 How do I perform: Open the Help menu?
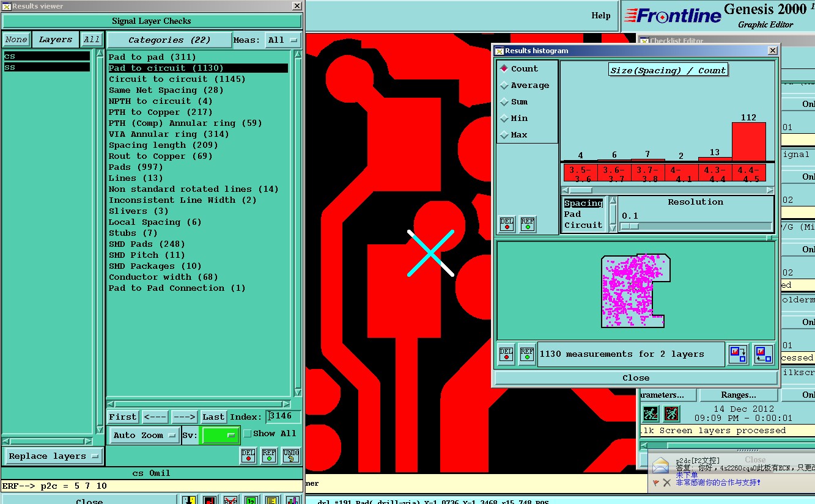point(600,15)
